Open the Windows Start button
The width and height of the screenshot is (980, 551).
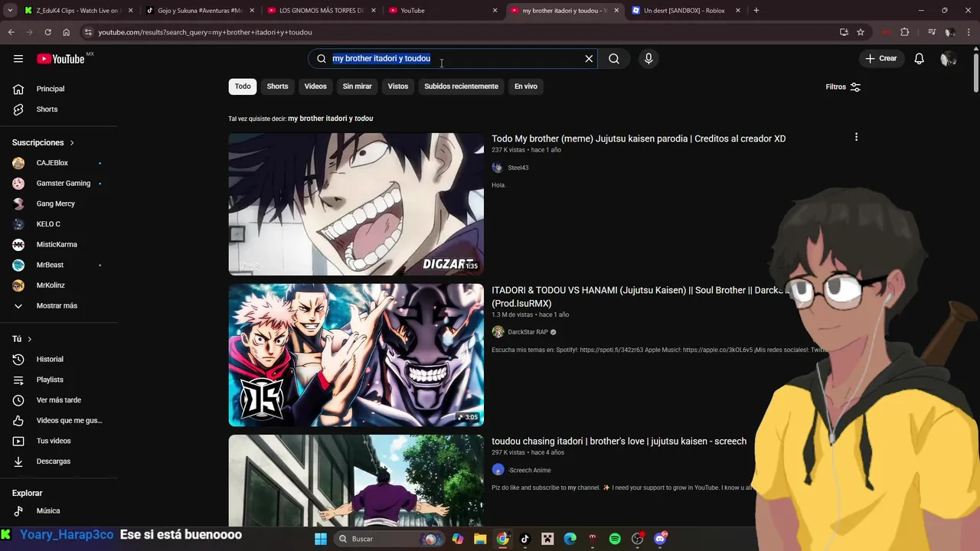(321, 539)
